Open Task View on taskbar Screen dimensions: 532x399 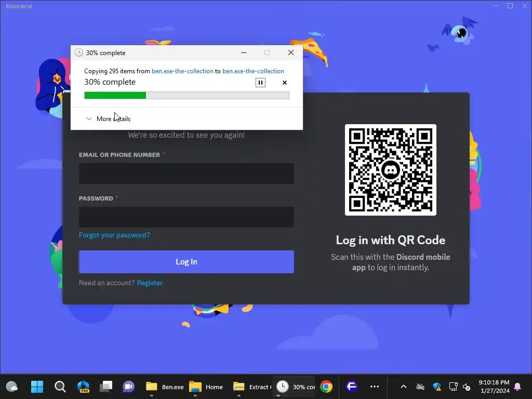106,387
